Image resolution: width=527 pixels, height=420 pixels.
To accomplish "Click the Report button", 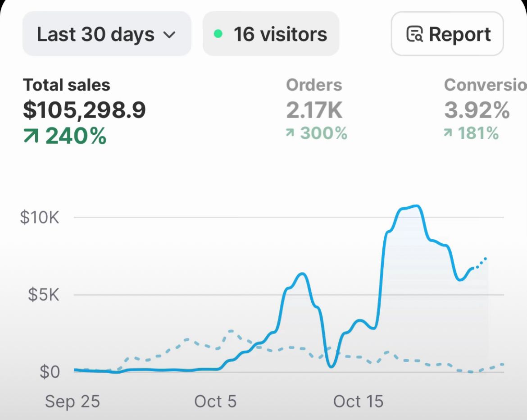I will [447, 34].
